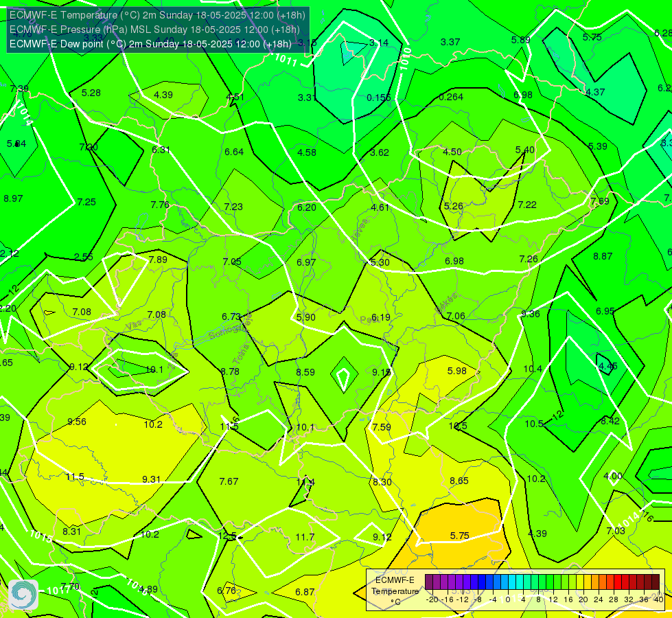
Task: Pick the yellow 20 legend color swatch
Action: coord(579,582)
